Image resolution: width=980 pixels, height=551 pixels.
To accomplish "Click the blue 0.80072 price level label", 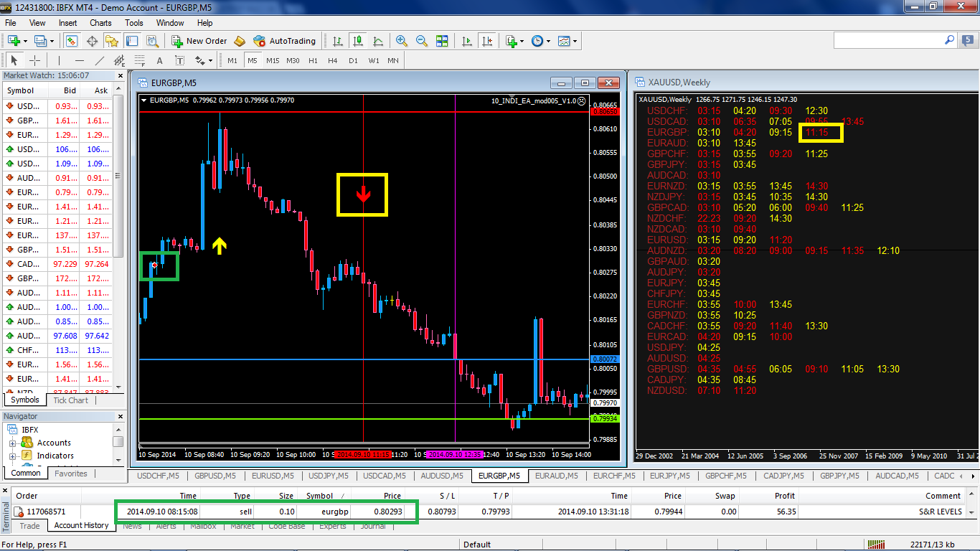I will [x=603, y=359].
